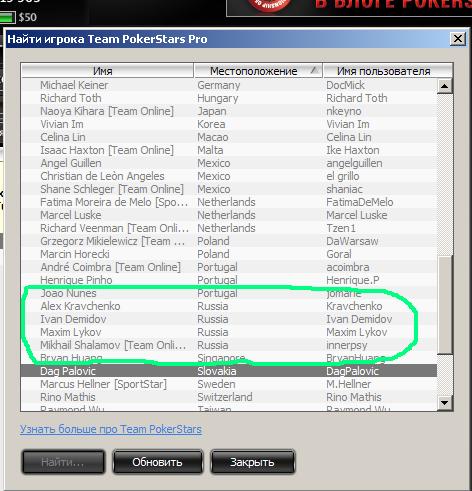This screenshot has height=491, width=472.
Task: Click the $50 label behind the dialog
Action: pyautogui.click(x=27, y=17)
